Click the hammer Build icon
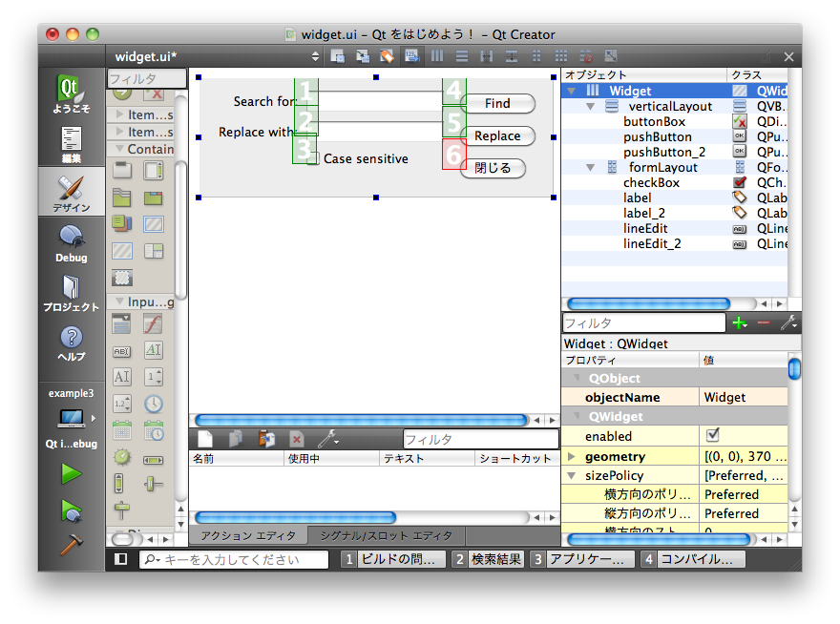 [x=71, y=546]
